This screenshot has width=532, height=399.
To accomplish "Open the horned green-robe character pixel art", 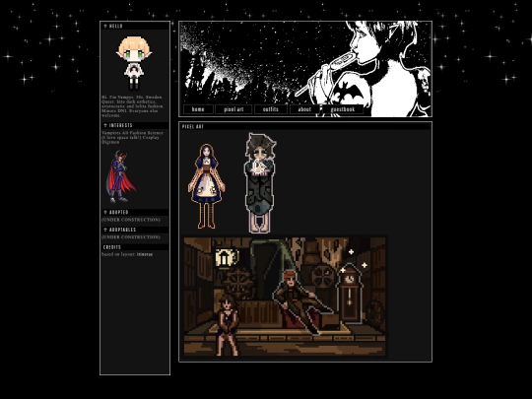I will point(260,183).
